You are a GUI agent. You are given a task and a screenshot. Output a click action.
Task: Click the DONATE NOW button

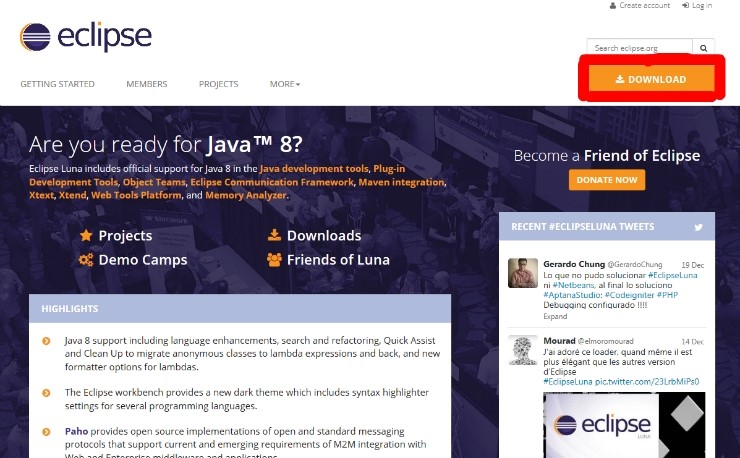pos(607,180)
